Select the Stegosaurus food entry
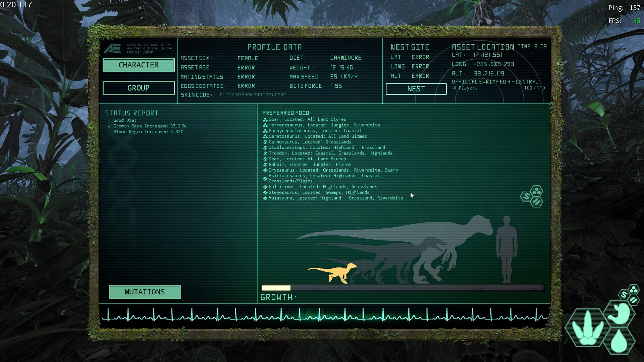 [319, 192]
